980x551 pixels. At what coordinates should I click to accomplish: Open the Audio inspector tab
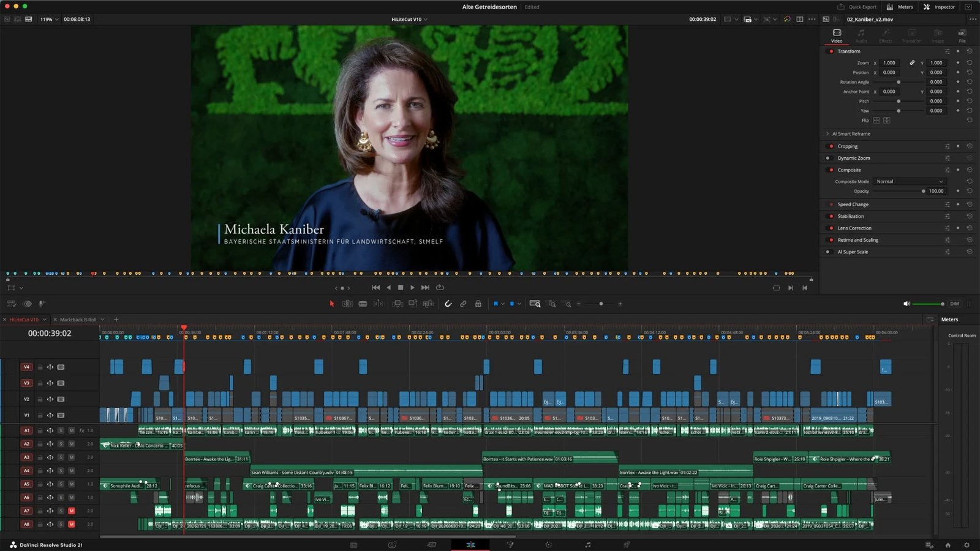tap(861, 36)
